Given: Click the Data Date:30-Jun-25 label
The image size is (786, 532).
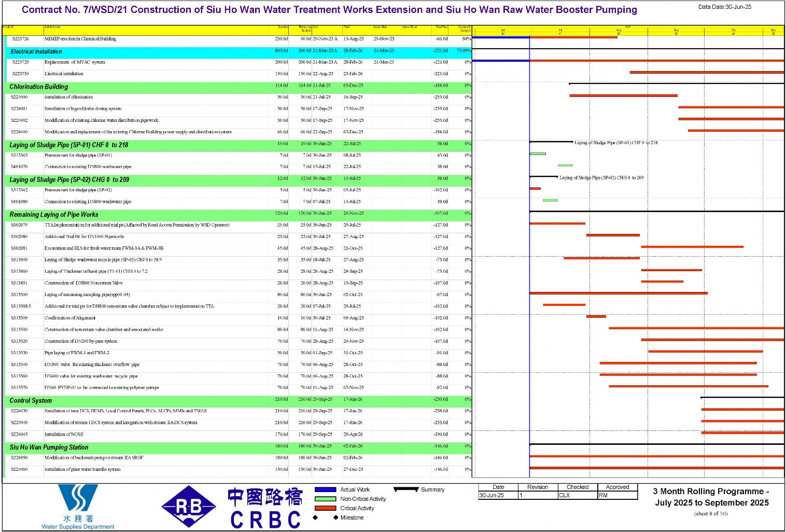Looking at the screenshot, I should tap(724, 7).
